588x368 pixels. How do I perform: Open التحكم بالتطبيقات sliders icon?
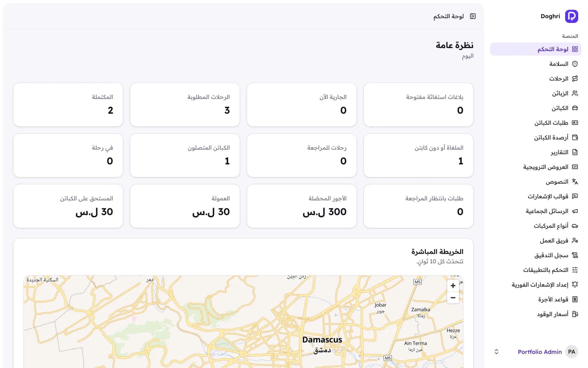(575, 270)
